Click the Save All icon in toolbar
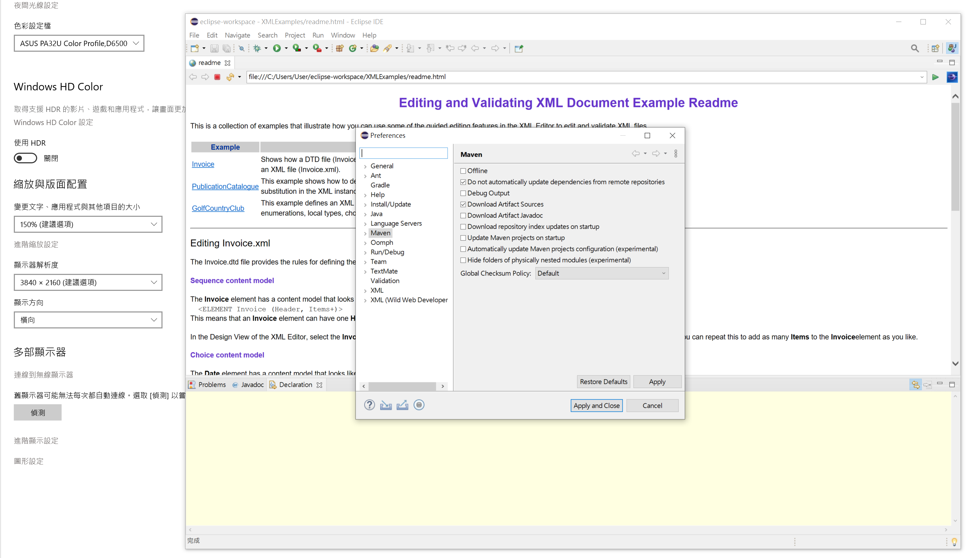This screenshot has width=980, height=558. click(x=227, y=48)
